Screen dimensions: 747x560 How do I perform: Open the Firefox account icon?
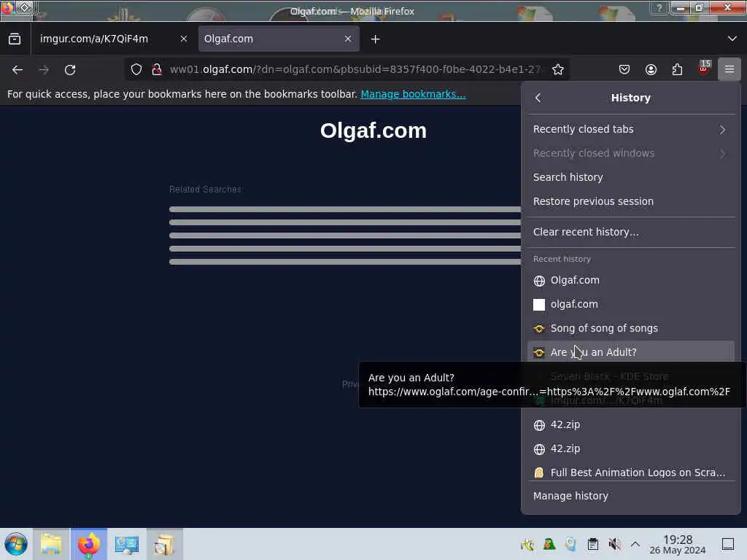pyautogui.click(x=651, y=69)
